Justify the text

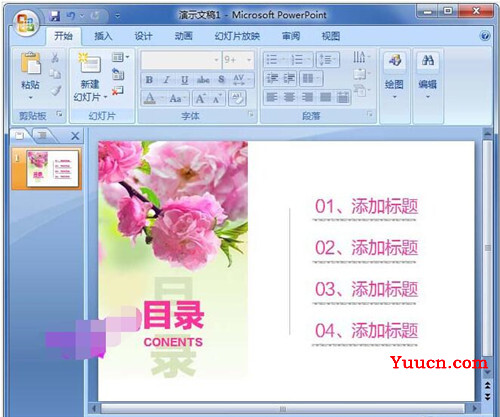pos(325,97)
